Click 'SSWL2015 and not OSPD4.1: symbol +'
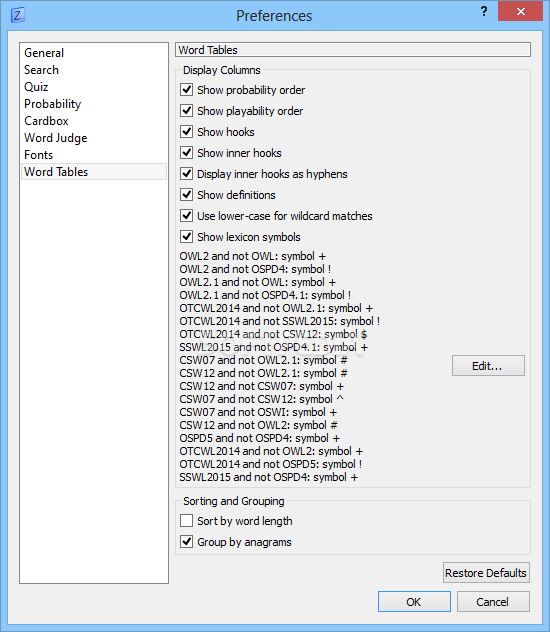 click(x=274, y=347)
